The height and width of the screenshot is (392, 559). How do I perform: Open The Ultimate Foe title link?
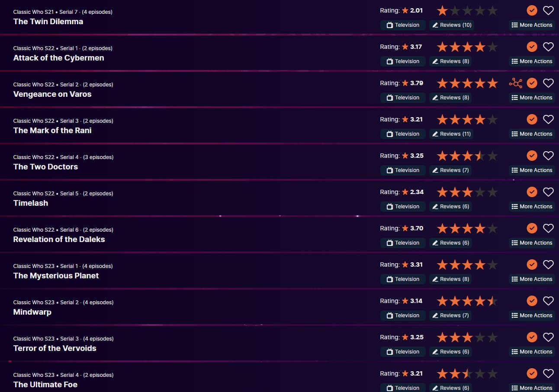point(45,385)
